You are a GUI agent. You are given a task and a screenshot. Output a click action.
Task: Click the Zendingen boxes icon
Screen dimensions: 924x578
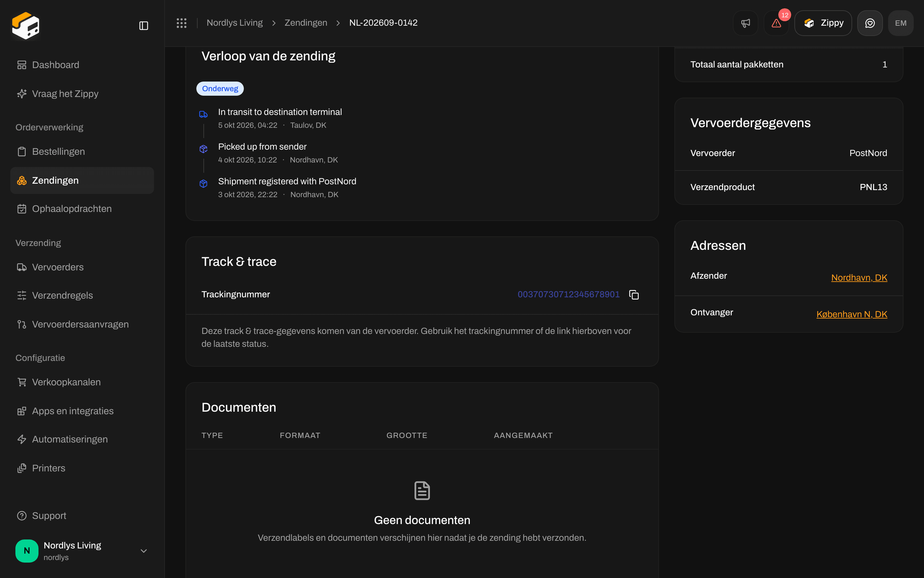pos(22,180)
